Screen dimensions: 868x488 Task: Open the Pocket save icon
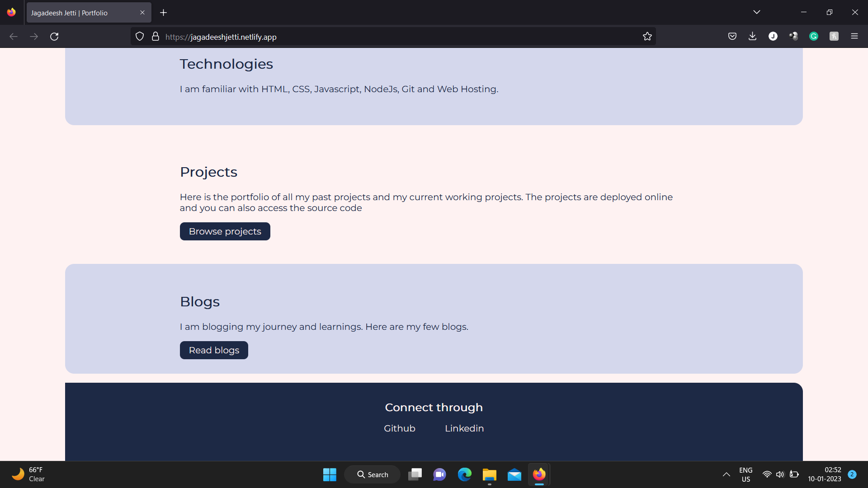click(732, 36)
